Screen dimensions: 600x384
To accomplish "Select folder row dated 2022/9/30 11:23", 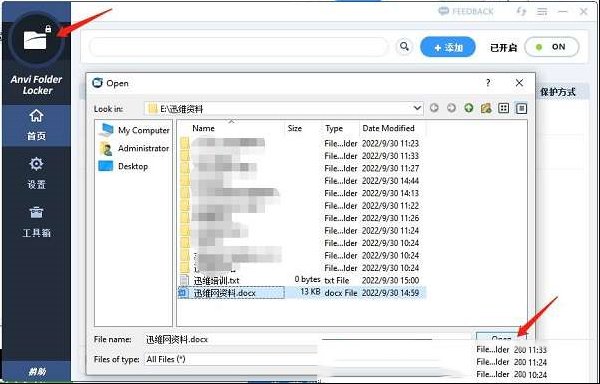I will [301, 143].
